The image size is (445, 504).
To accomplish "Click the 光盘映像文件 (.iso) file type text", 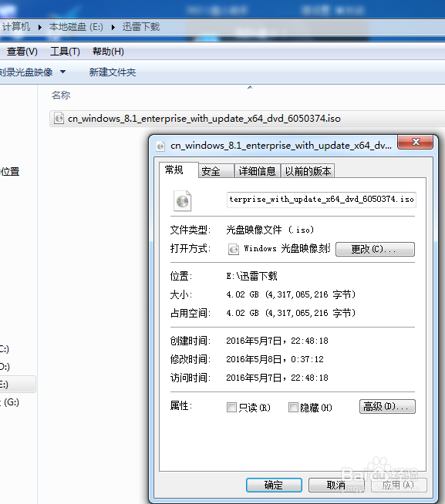I will 270,230.
